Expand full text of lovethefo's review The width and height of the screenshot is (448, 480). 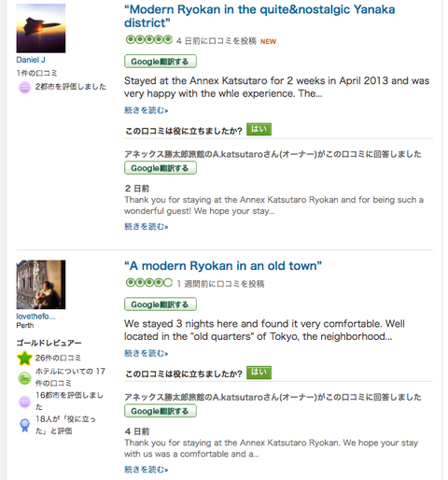click(x=146, y=353)
